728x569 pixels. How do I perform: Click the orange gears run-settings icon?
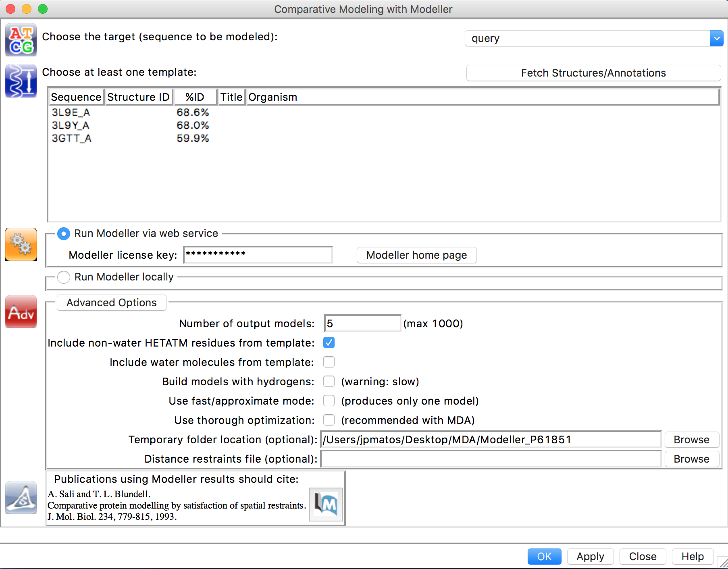21,245
